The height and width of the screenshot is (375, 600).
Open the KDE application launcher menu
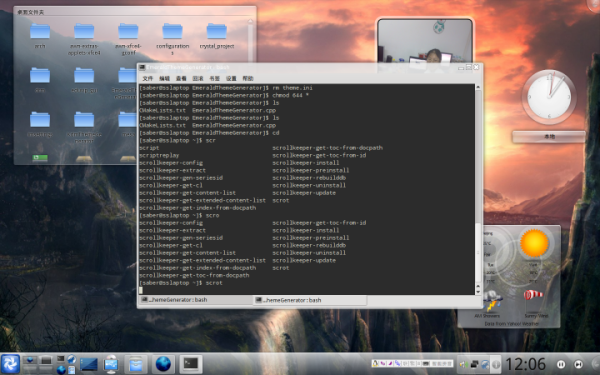(10, 364)
